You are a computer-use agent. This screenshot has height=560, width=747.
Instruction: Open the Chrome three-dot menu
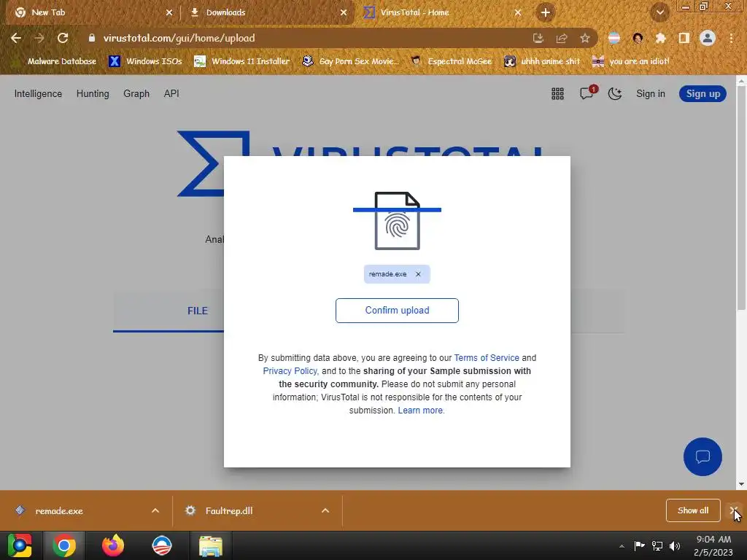click(x=731, y=38)
